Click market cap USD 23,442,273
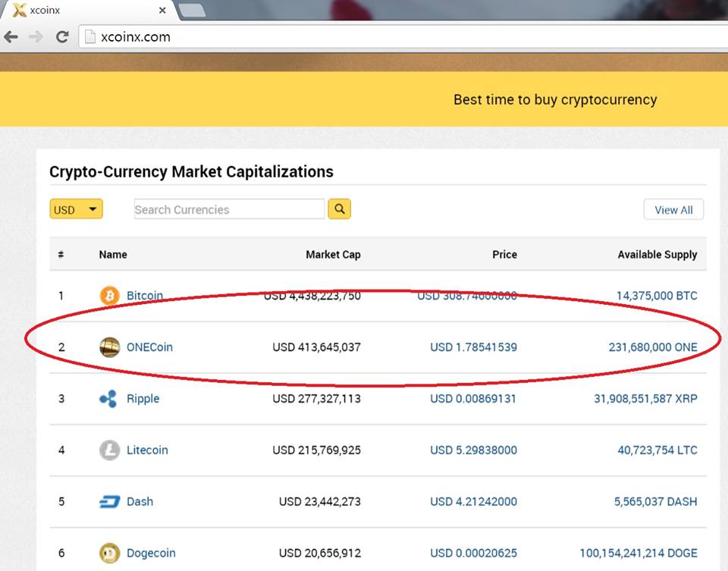The image size is (728, 571). pos(320,502)
